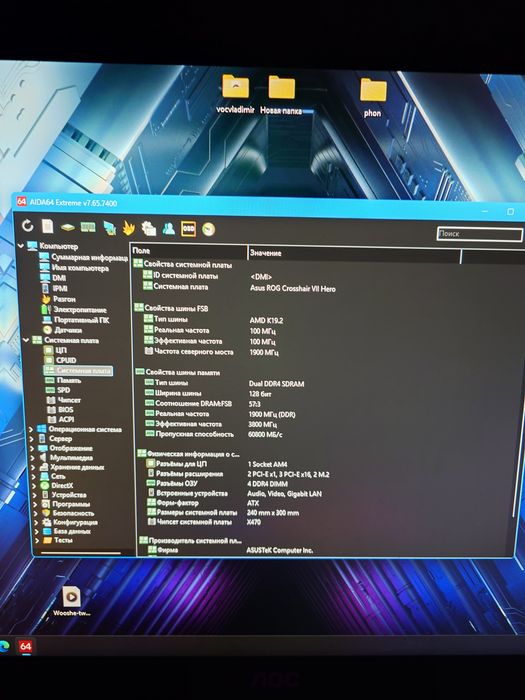Image resolution: width=525 pixels, height=700 pixels.
Task: Open the disk benchmark drive toolbar icon
Action: [x=67, y=227]
